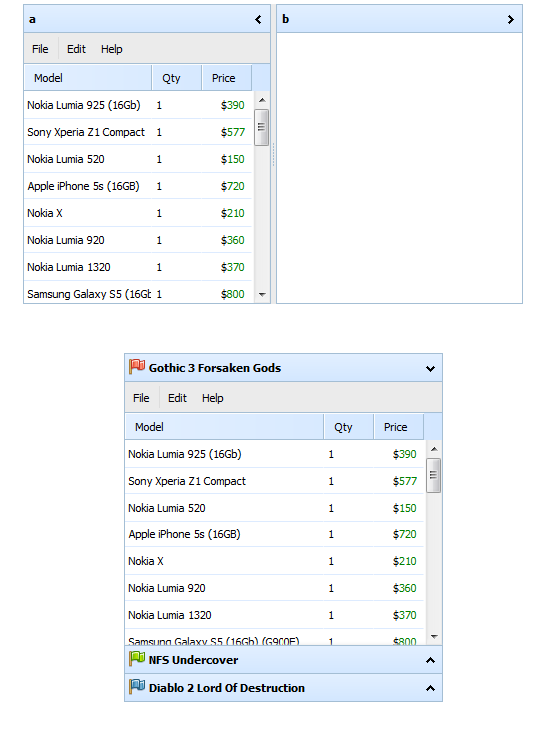The image size is (548, 736).
Task: Click scroll down arrow in panel a grid
Action: (x=262, y=295)
